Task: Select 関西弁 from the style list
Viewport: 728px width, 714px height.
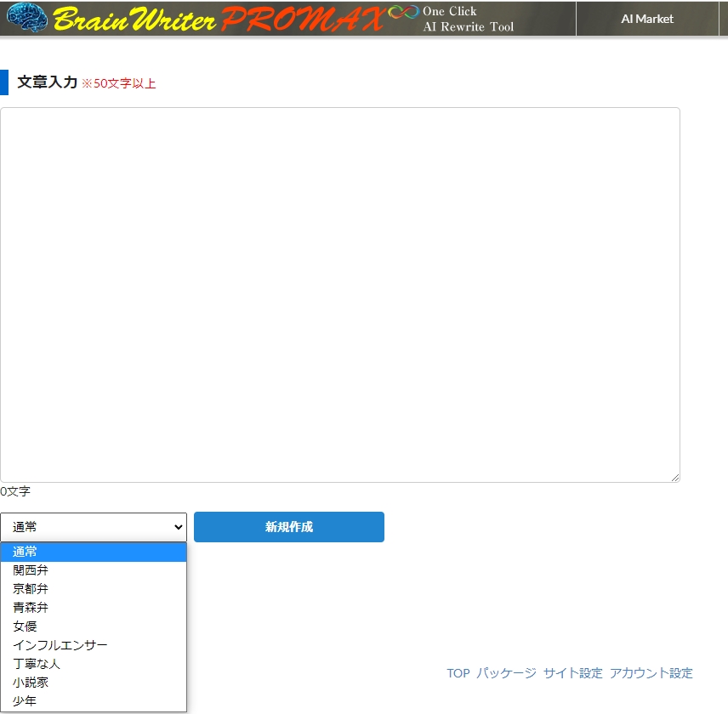Action: [31, 570]
